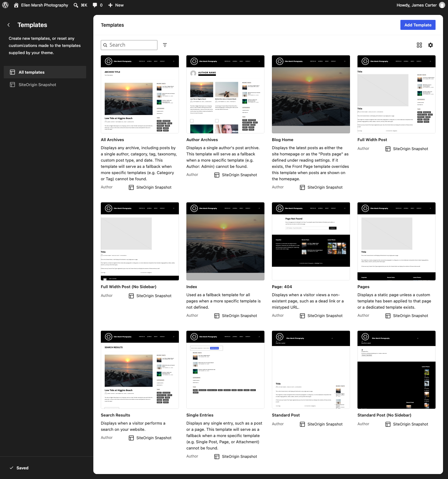Open the command palette search icon
Viewport: 448px width, 479px height.
pos(76,5)
